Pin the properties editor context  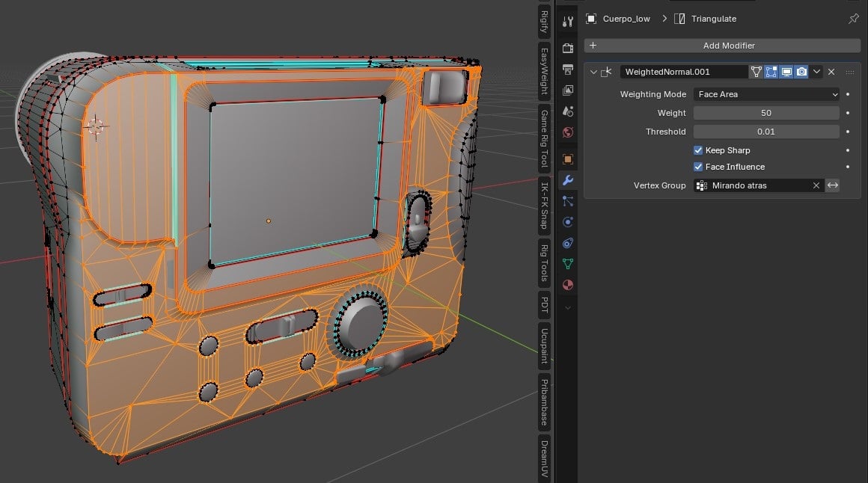853,19
